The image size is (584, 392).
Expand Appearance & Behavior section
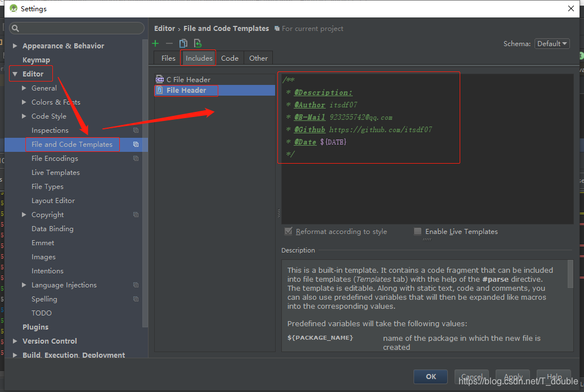tap(15, 46)
